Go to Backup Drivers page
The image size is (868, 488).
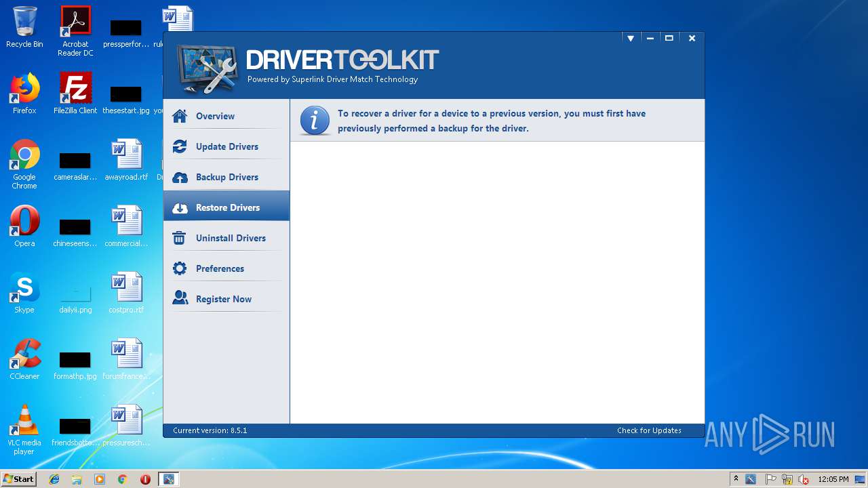click(226, 177)
